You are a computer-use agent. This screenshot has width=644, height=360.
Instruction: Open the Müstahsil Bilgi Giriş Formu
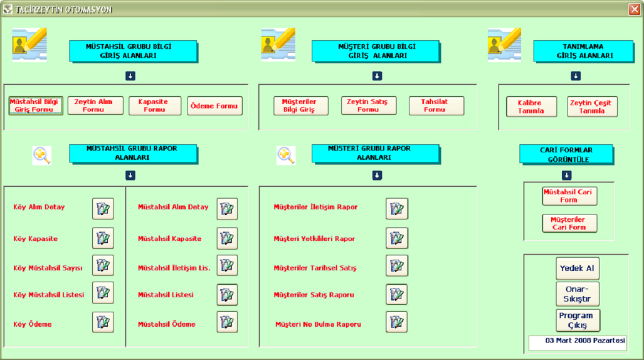(x=36, y=105)
